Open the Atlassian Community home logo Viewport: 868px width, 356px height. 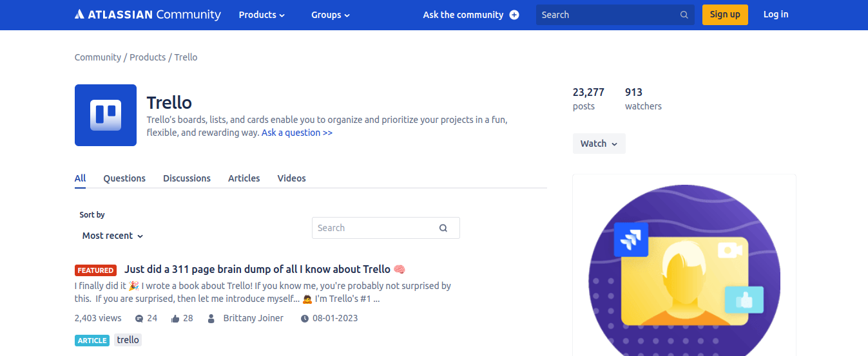148,14
